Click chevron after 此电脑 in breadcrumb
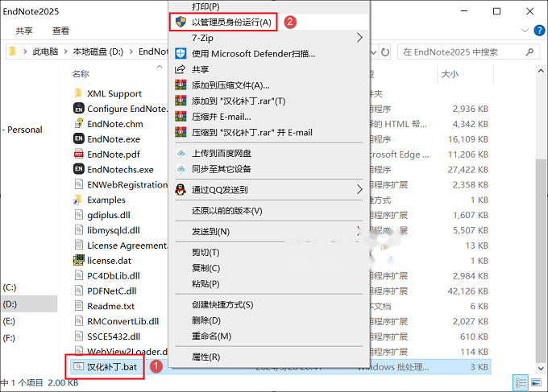Image resolution: width=548 pixels, height=392 pixels. coord(66,52)
